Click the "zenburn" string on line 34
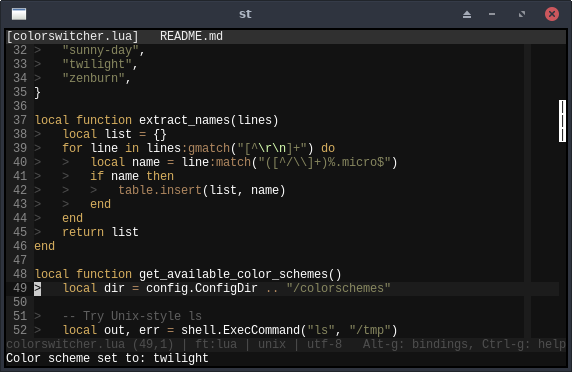 tap(93, 78)
